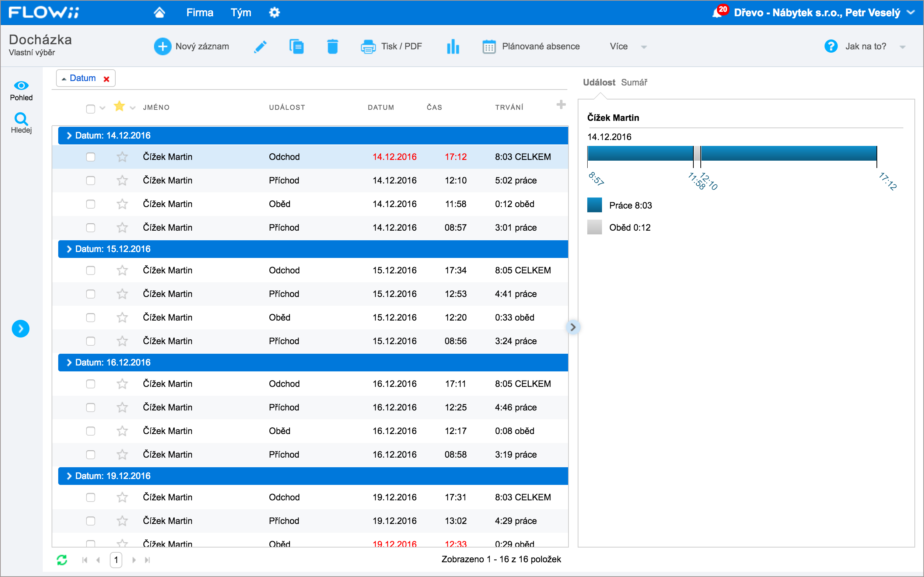The width and height of the screenshot is (924, 577).
Task: Click the yellow star column header
Action: [119, 106]
